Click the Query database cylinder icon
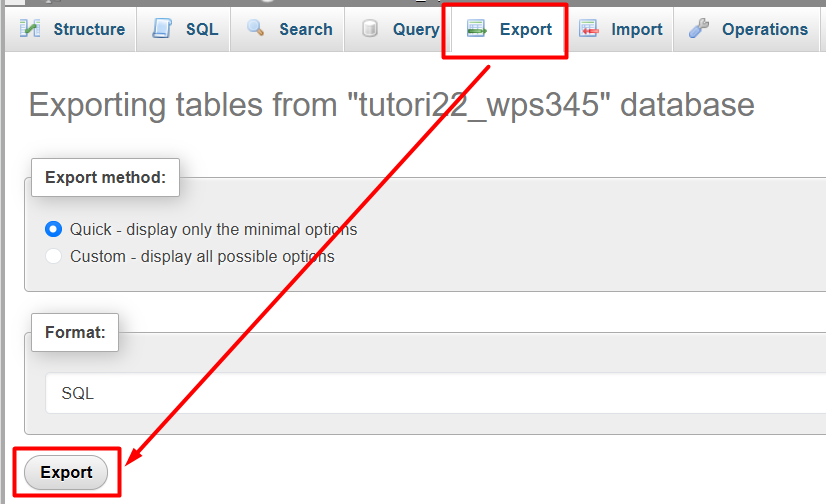Image resolution: width=826 pixels, height=504 pixels. click(370, 28)
